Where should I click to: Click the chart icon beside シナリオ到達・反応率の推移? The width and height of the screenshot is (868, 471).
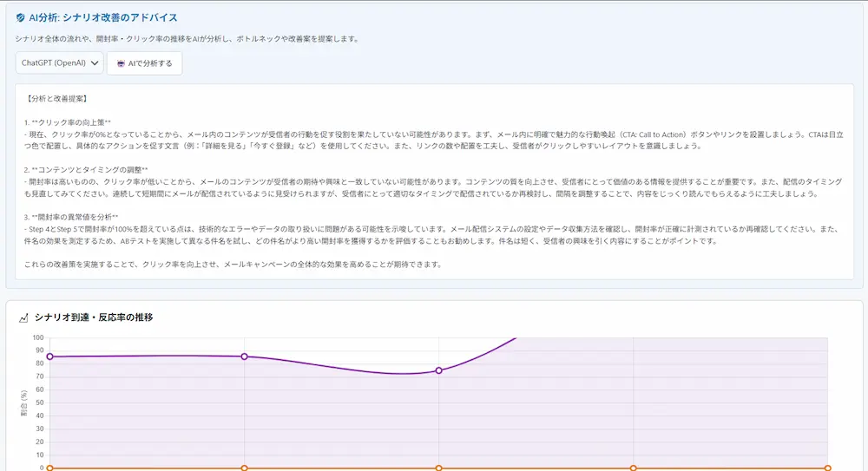click(x=23, y=317)
